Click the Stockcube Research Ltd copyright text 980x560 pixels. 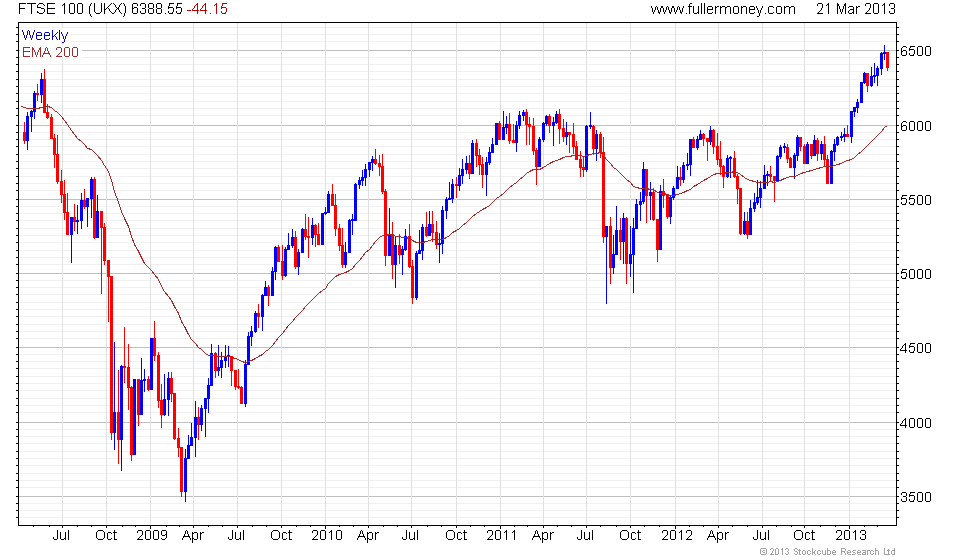click(827, 552)
